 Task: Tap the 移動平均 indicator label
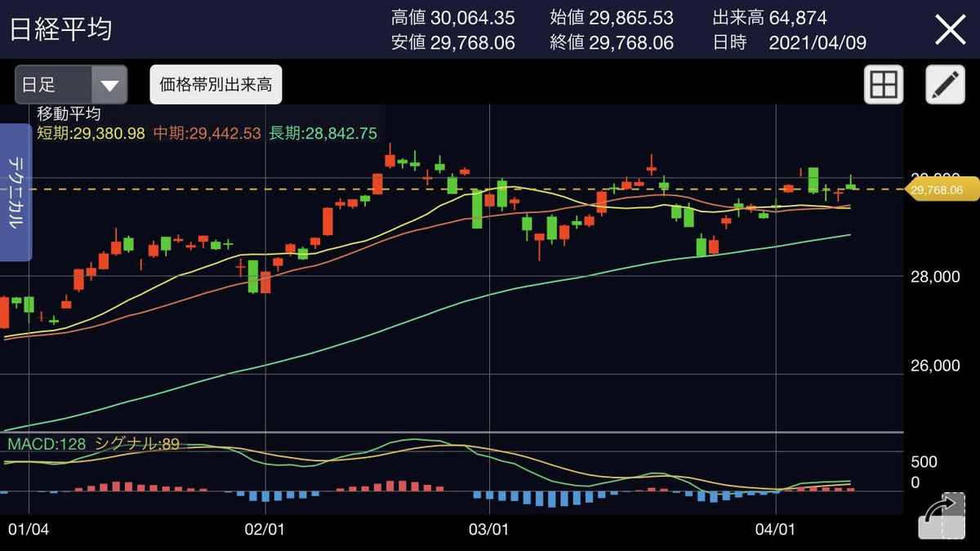pyautogui.click(x=69, y=114)
